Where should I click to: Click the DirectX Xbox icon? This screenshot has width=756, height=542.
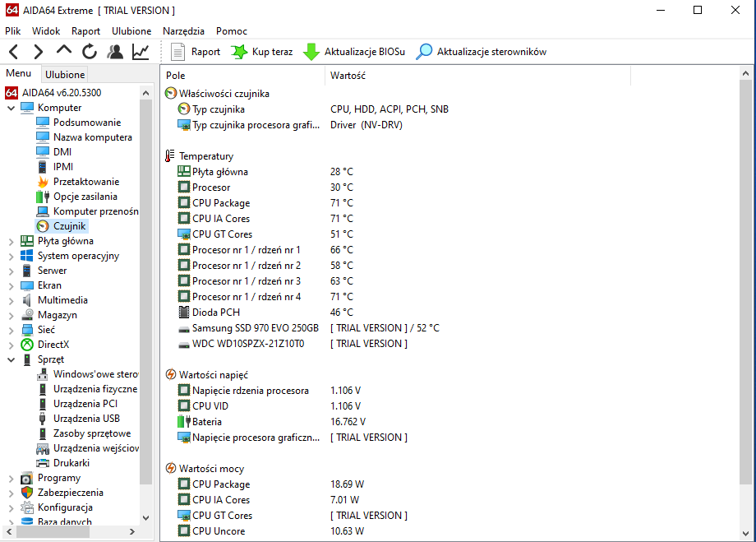27,345
